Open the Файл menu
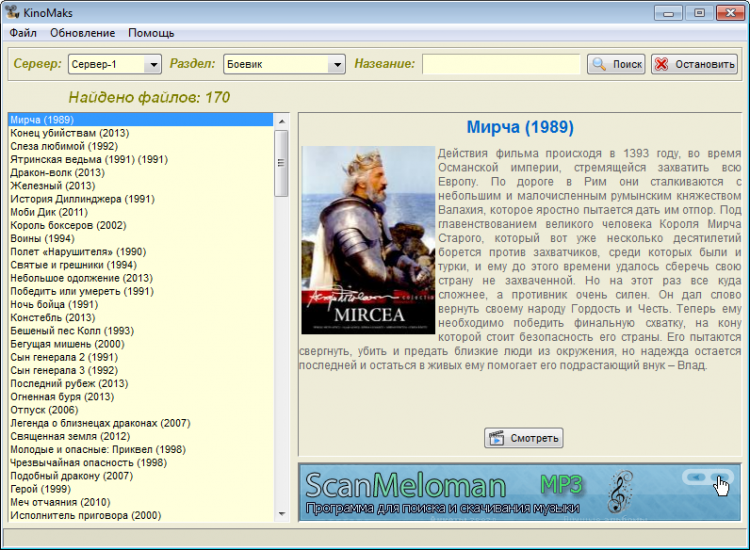This screenshot has height=550, width=750. 22,33
